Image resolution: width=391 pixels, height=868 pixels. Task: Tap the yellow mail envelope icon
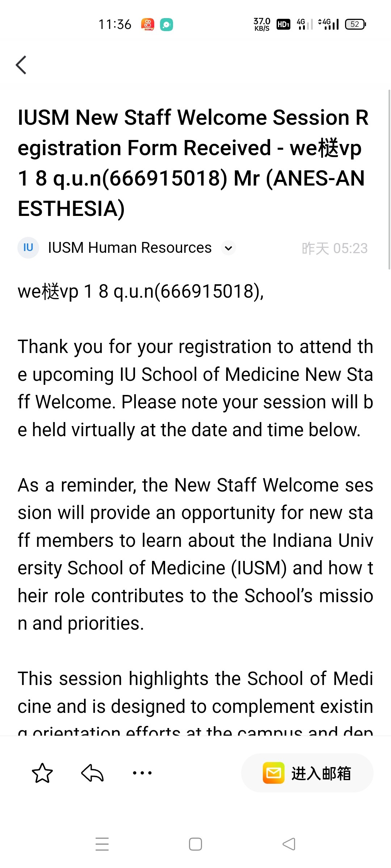point(274,773)
